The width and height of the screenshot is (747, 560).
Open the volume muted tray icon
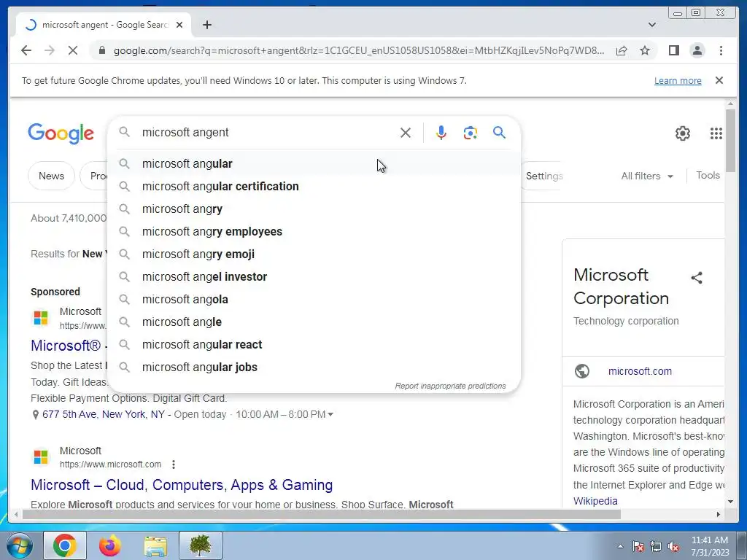pyautogui.click(x=673, y=547)
